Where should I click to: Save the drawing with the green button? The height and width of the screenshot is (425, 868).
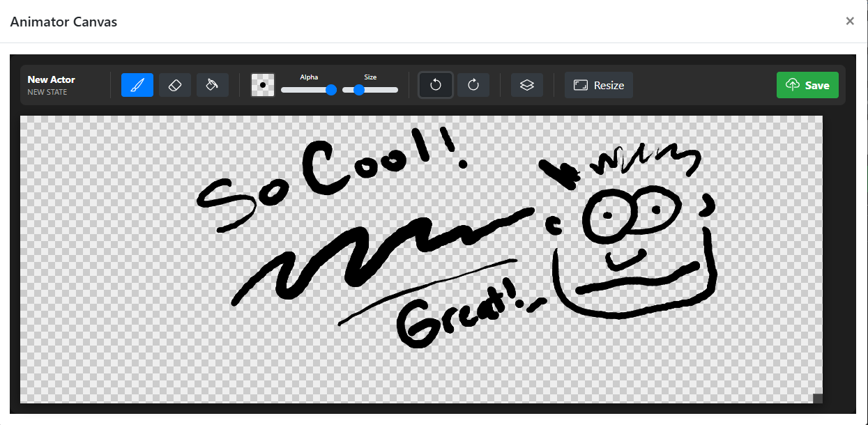[807, 85]
